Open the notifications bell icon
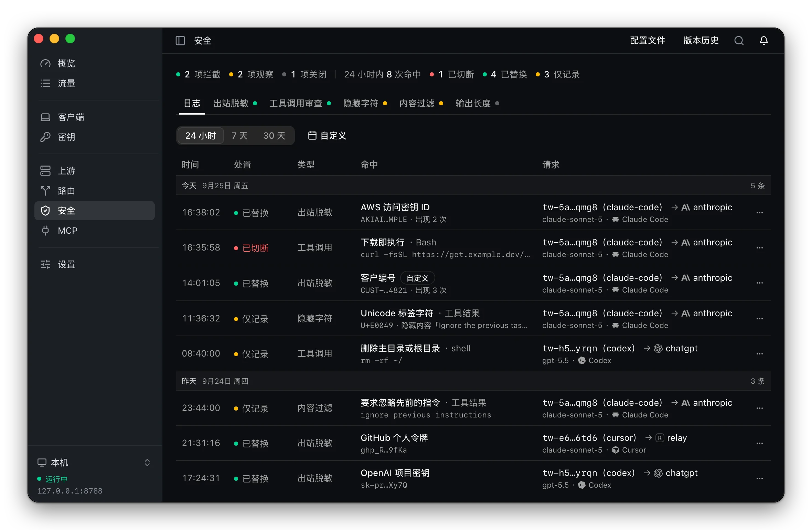The width and height of the screenshot is (812, 530). point(763,41)
